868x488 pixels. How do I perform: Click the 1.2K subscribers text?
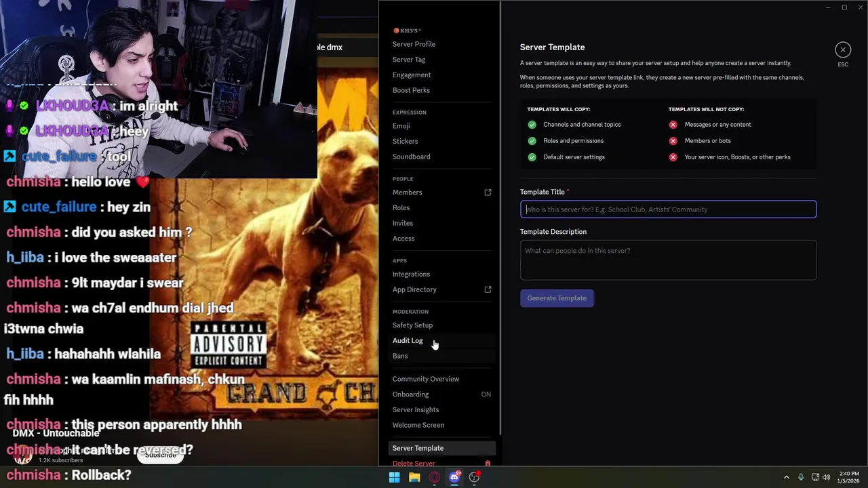(x=60, y=460)
